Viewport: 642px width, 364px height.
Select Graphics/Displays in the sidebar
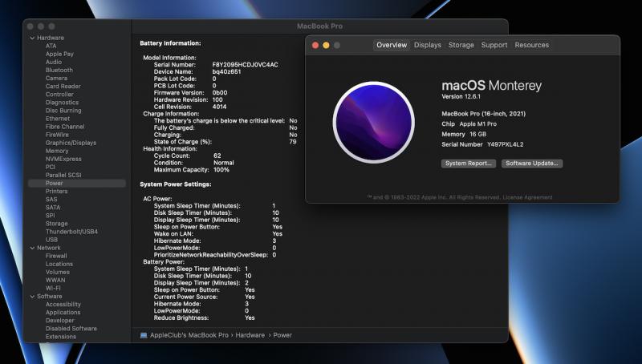tap(71, 143)
